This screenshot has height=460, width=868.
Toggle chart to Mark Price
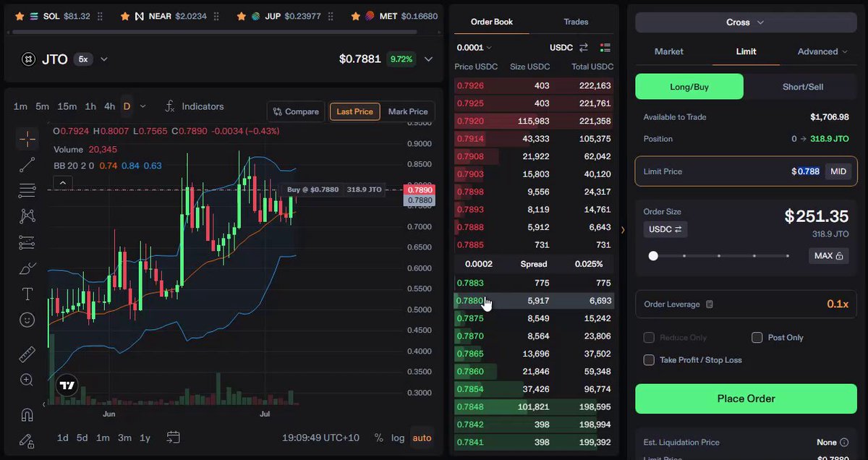408,111
